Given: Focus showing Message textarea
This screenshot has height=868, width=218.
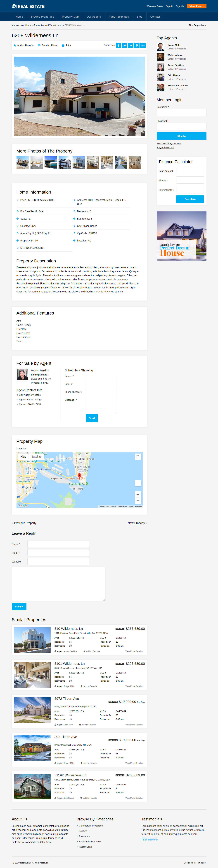Looking at the screenshot, I should coord(101,406).
